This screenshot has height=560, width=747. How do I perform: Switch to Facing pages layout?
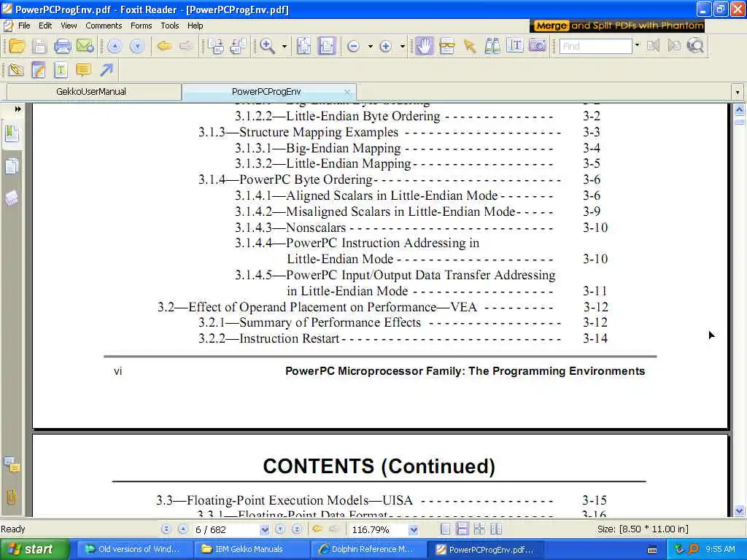496,529
